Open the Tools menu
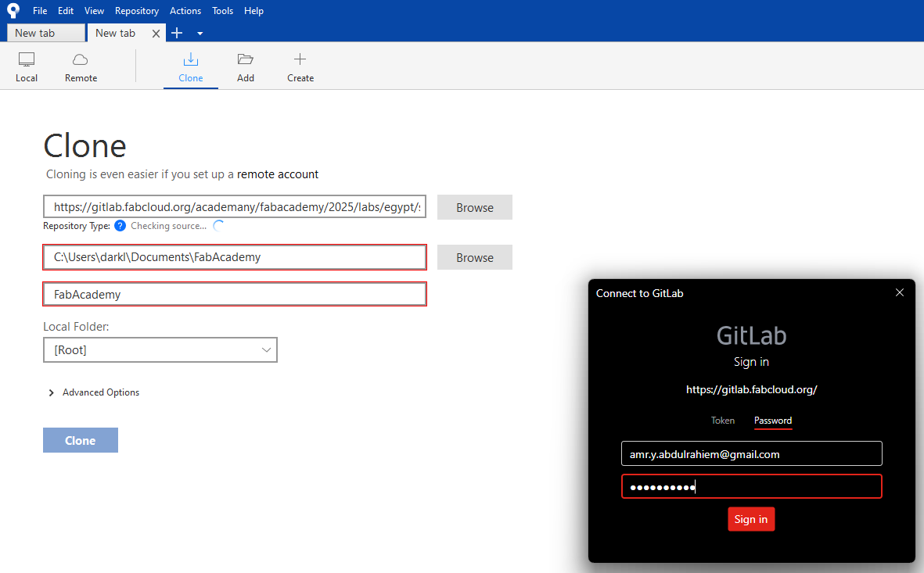 (222, 11)
